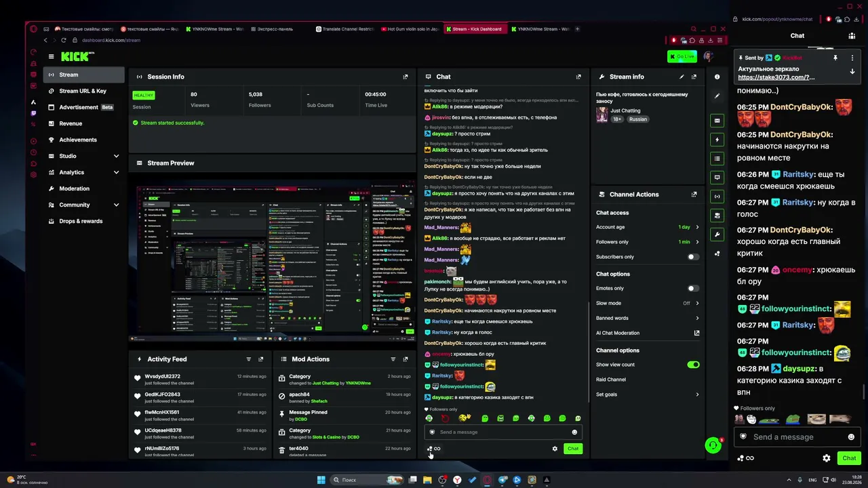Send message with dashboard Chat button

[x=573, y=449]
